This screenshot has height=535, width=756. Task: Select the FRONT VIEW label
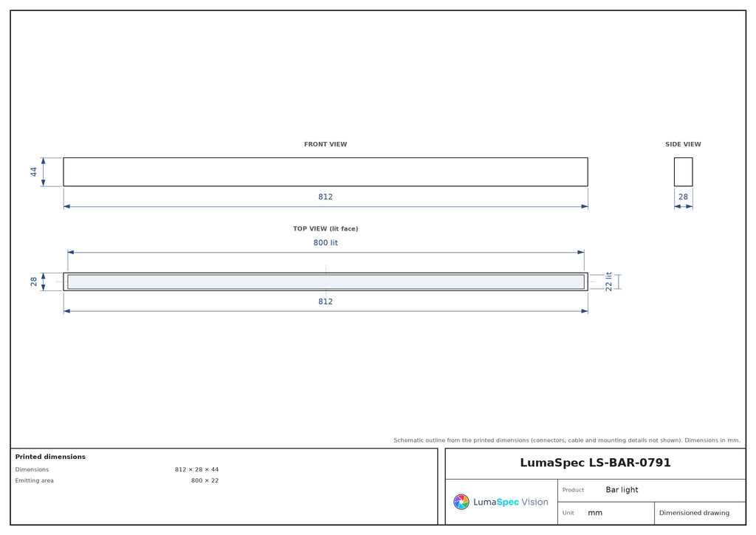pos(326,144)
